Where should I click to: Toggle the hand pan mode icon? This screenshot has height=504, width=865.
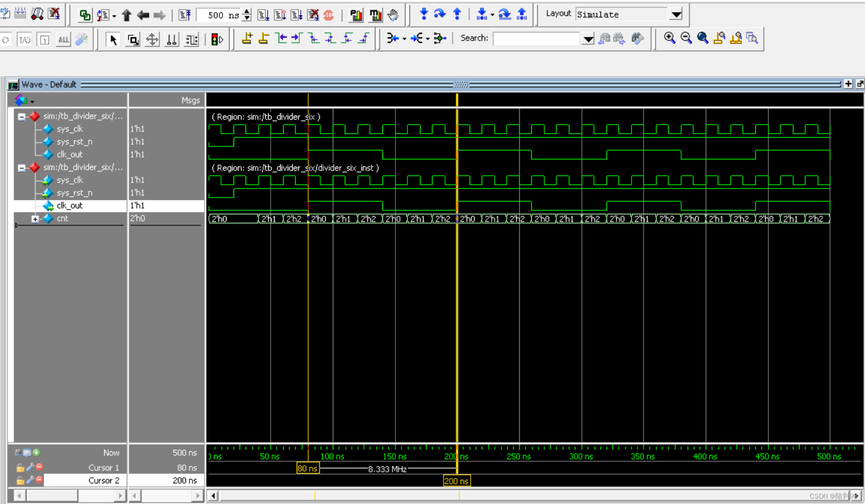393,15
